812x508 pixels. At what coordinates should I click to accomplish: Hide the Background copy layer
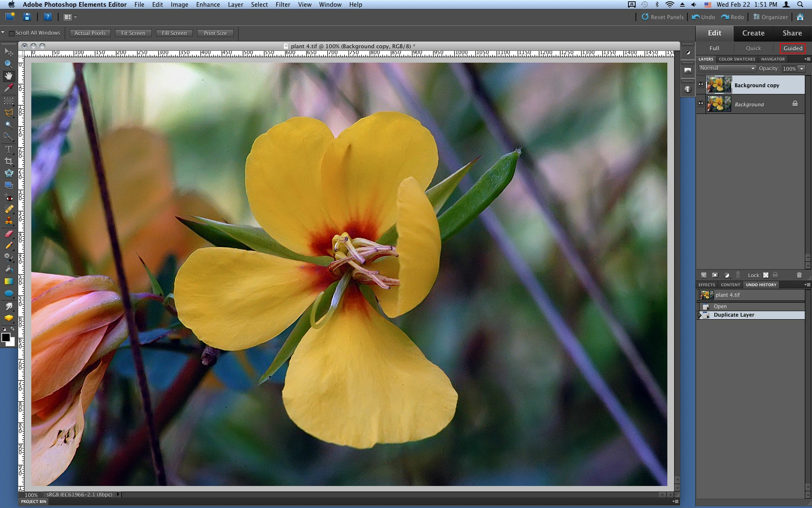point(701,85)
